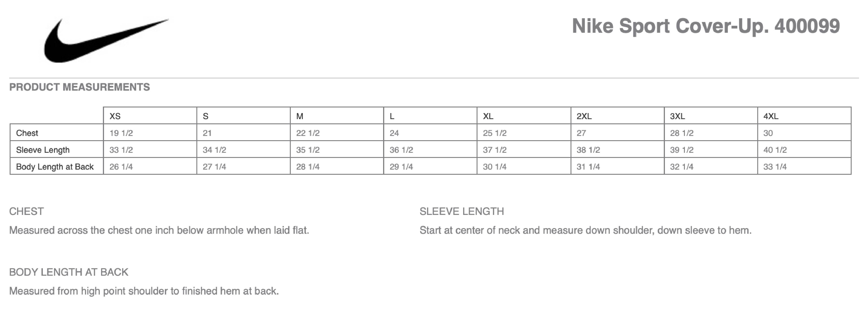This screenshot has width=868, height=332.
Task: Select the 4XL size column header
Action: pos(771,116)
